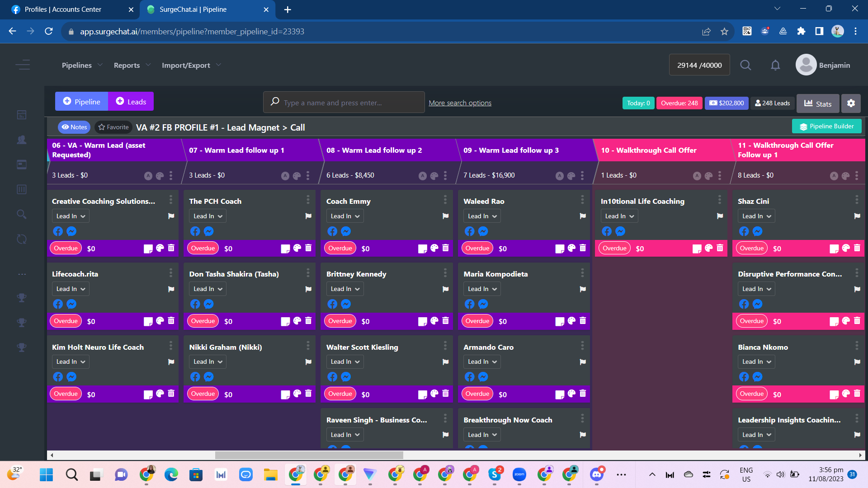
Task: Toggle Notes visibility eye button
Action: tap(74, 127)
